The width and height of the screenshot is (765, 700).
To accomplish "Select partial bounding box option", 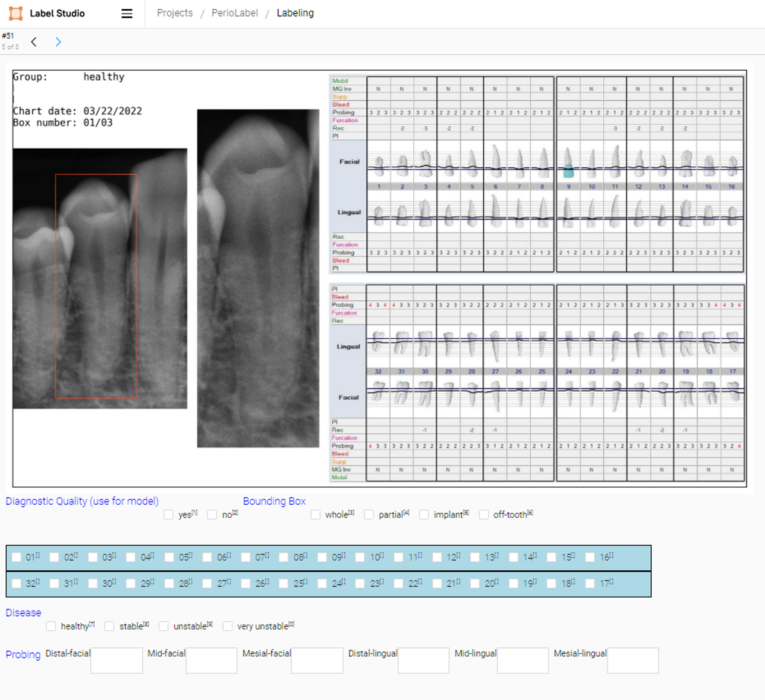I will [369, 515].
